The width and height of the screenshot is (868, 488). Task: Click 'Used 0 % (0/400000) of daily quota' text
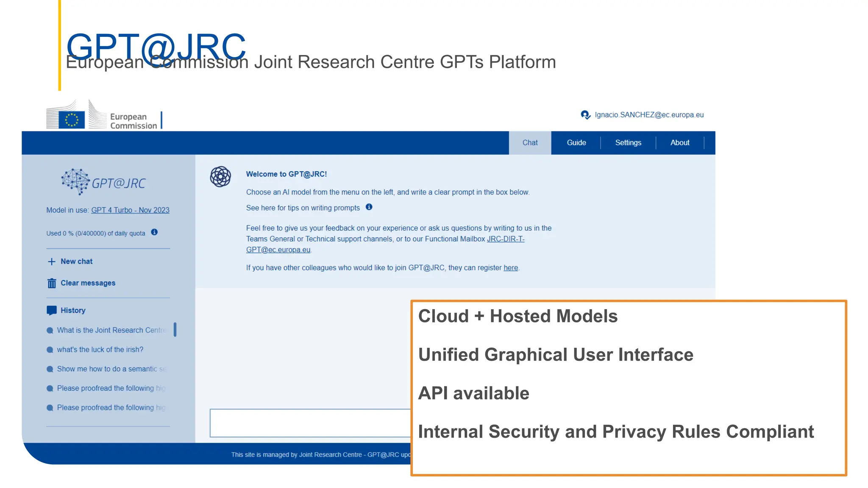(x=96, y=233)
